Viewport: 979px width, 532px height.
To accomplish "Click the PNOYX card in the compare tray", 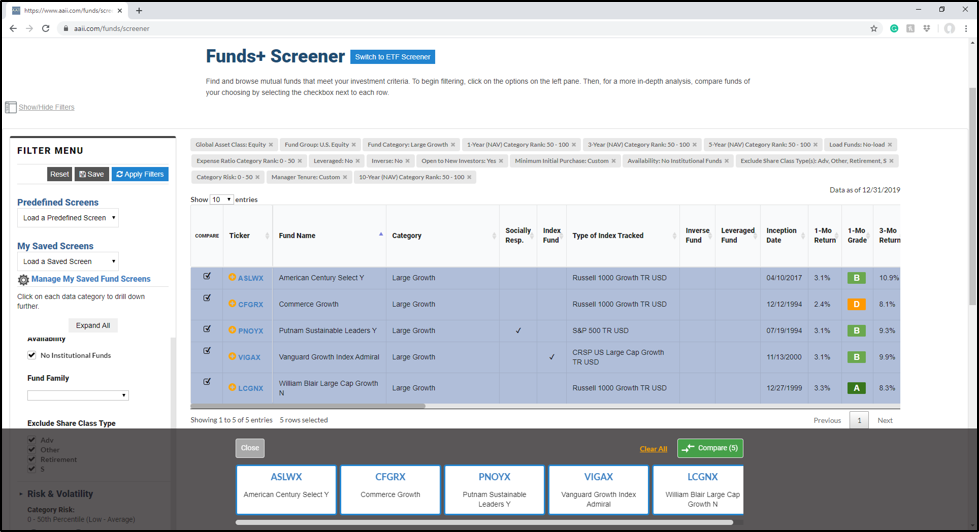I will [x=494, y=490].
